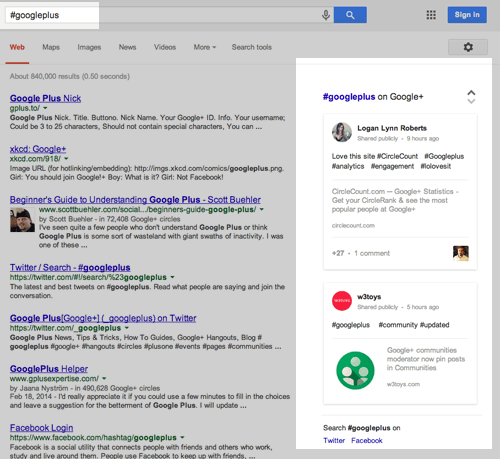Click the Sign in button
The image size is (500, 459).
click(x=467, y=15)
